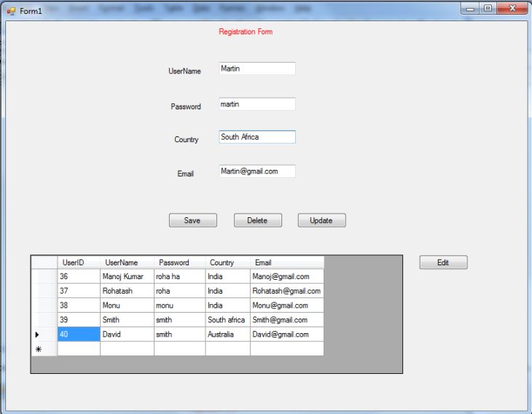
Task: Click the Registration Form heading
Action: (246, 31)
